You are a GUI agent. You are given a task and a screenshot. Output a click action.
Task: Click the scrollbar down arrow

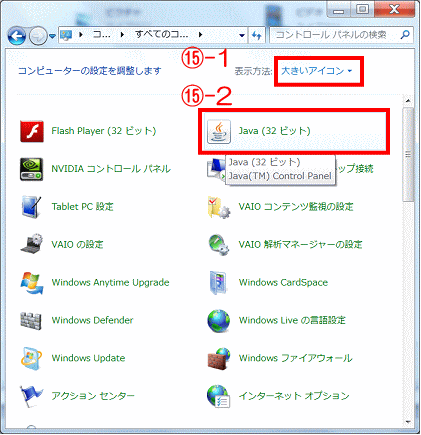pyautogui.click(x=408, y=422)
